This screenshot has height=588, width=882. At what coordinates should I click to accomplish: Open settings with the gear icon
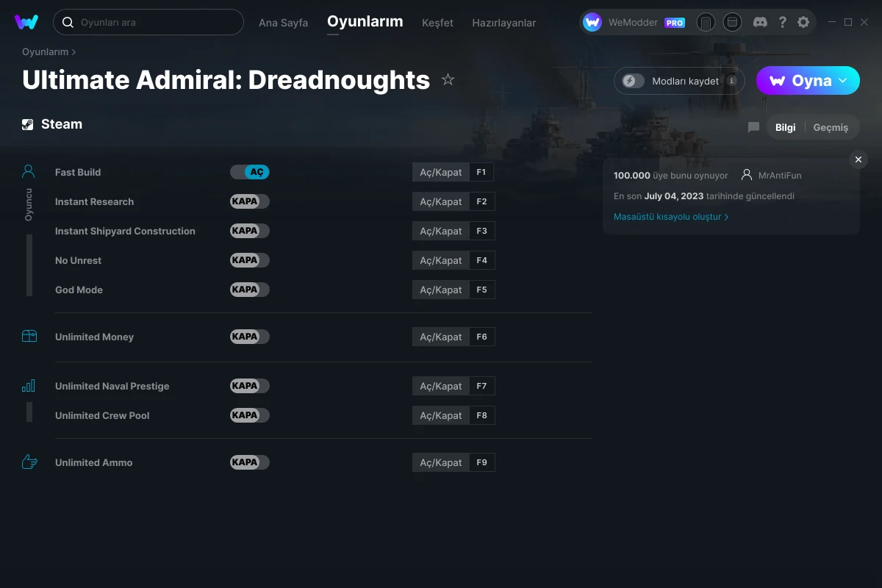click(803, 22)
